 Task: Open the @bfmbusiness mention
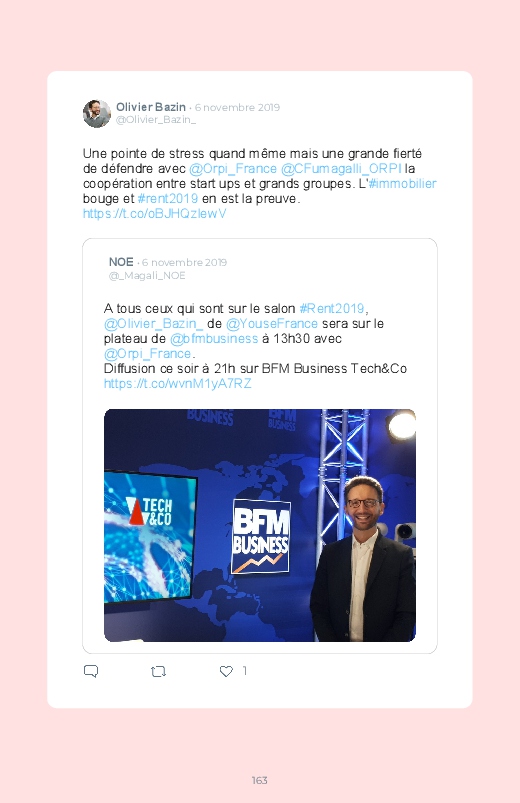coord(214,339)
